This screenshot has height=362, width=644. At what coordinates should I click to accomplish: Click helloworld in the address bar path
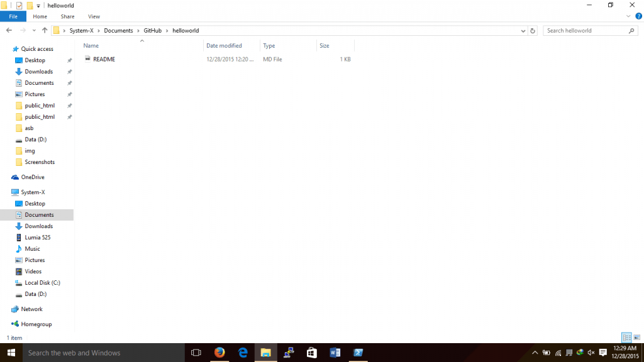coord(186,30)
